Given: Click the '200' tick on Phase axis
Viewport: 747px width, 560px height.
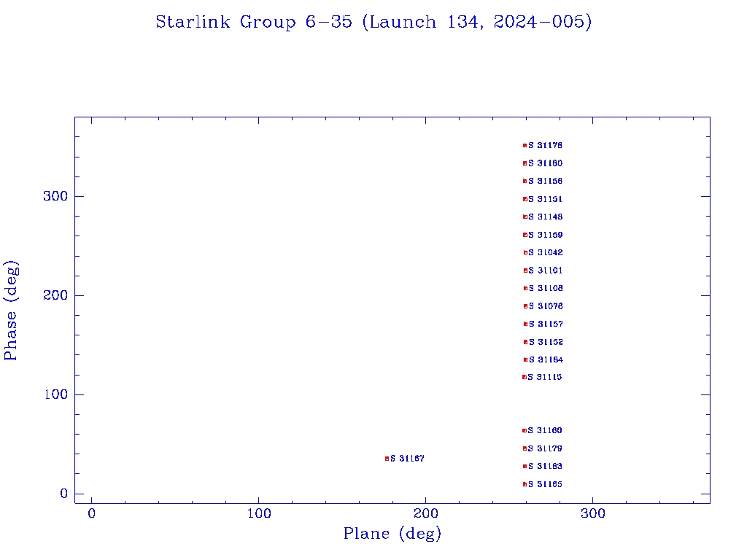Looking at the screenshot, I should 55,295.
